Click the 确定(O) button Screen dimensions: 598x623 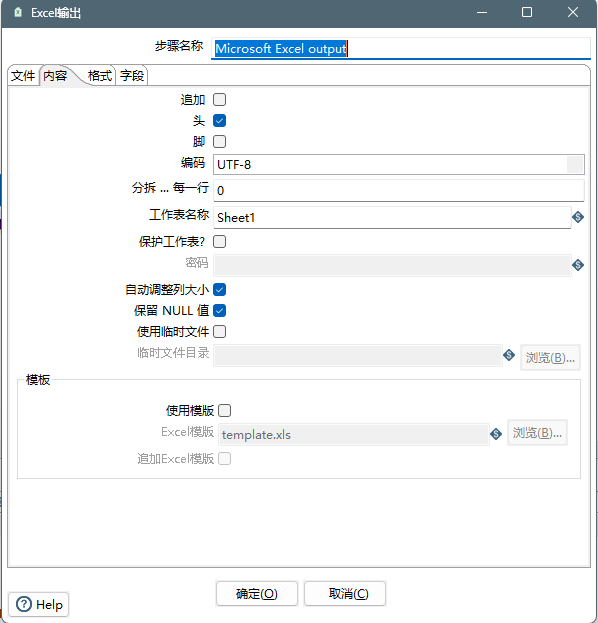pyautogui.click(x=257, y=594)
